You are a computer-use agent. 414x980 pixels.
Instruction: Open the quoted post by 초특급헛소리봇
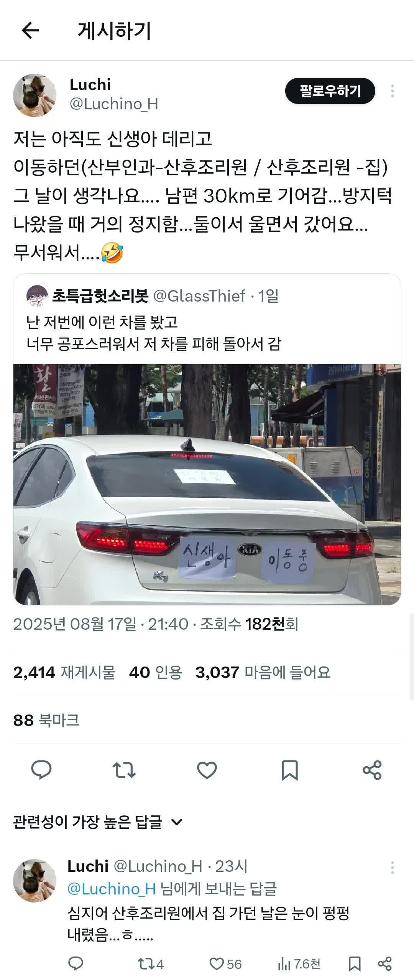[207, 319]
